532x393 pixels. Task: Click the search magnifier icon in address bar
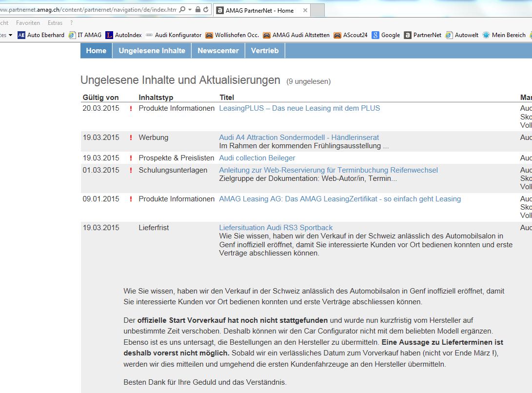pos(182,10)
